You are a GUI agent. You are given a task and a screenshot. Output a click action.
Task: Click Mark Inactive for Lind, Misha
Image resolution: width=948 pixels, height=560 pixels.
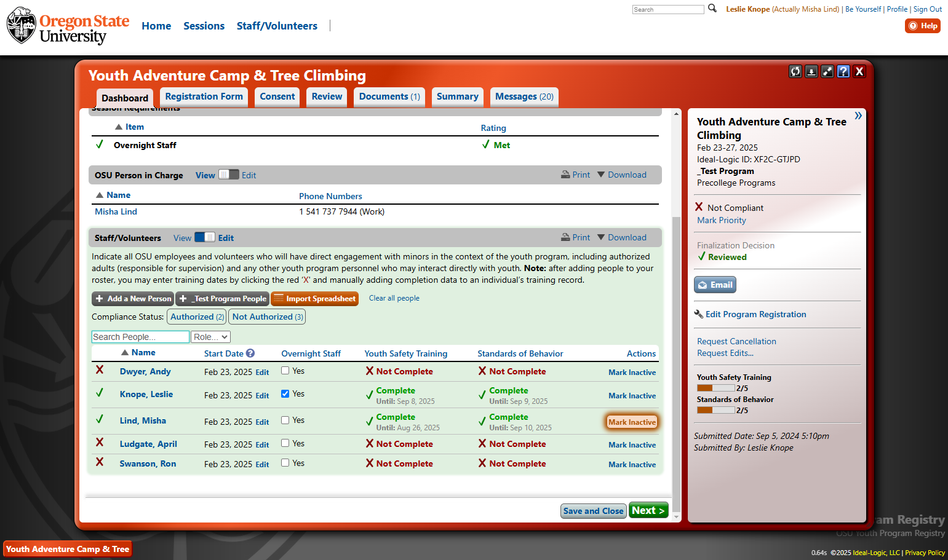[x=632, y=422]
